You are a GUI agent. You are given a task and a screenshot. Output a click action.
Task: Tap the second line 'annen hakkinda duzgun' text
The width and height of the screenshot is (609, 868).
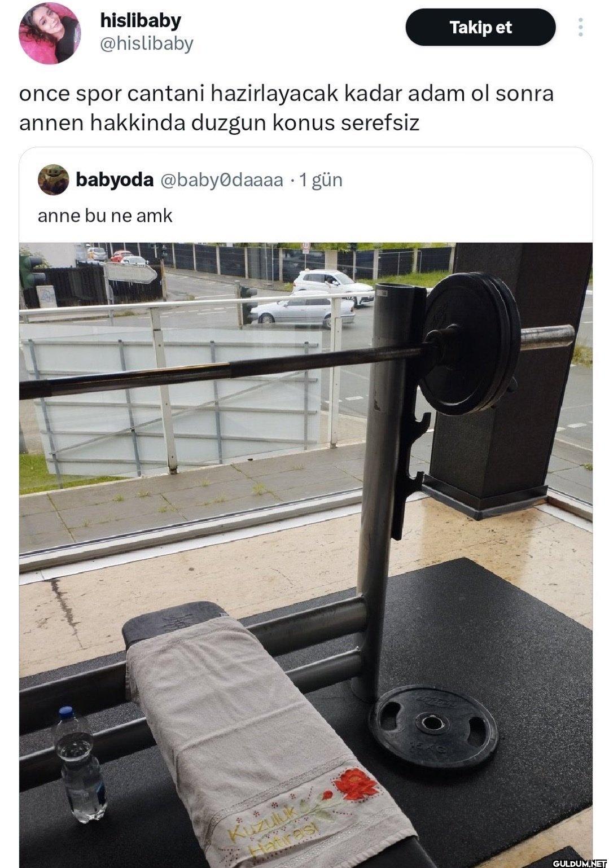143,122
